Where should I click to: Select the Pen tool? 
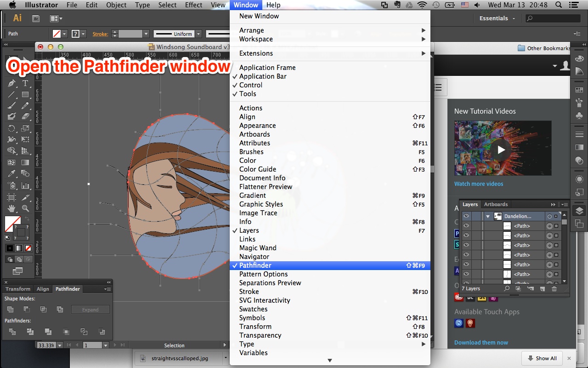[11, 83]
